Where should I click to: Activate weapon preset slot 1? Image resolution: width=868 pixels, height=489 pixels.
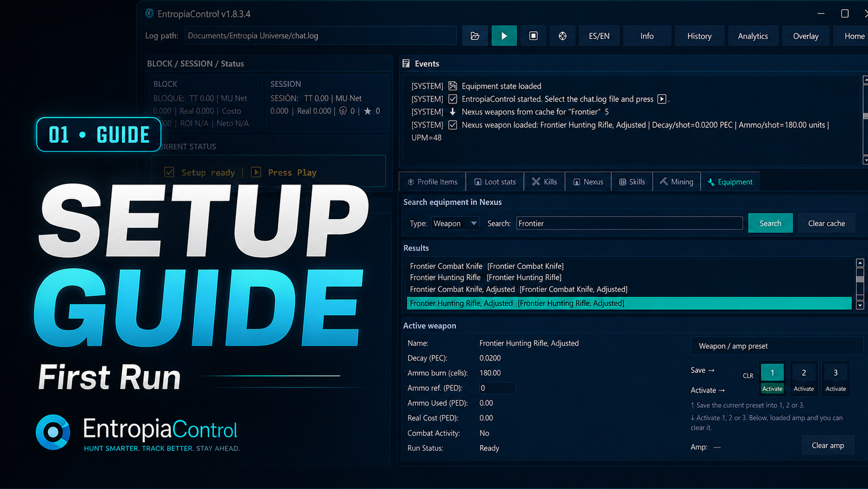pos(772,389)
